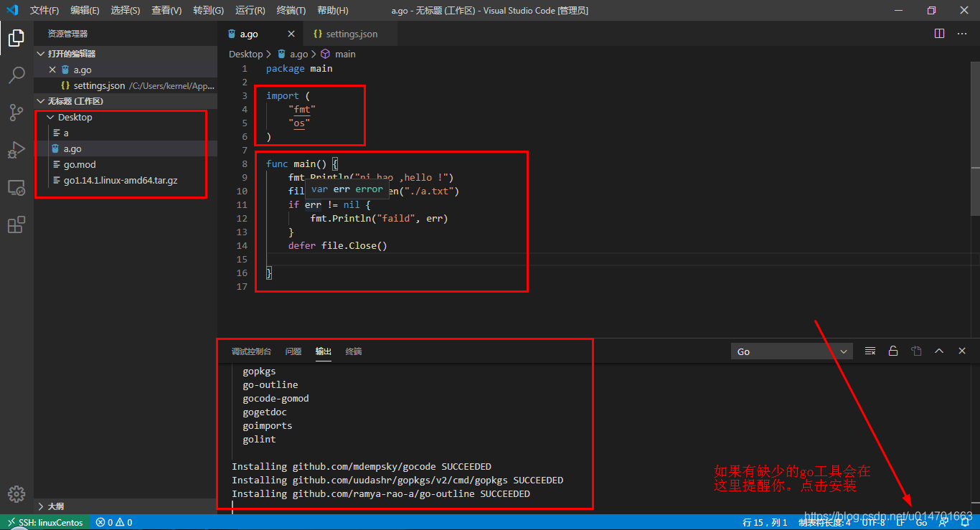Open the 选择(S) menu
The image size is (980, 530).
(126, 10)
